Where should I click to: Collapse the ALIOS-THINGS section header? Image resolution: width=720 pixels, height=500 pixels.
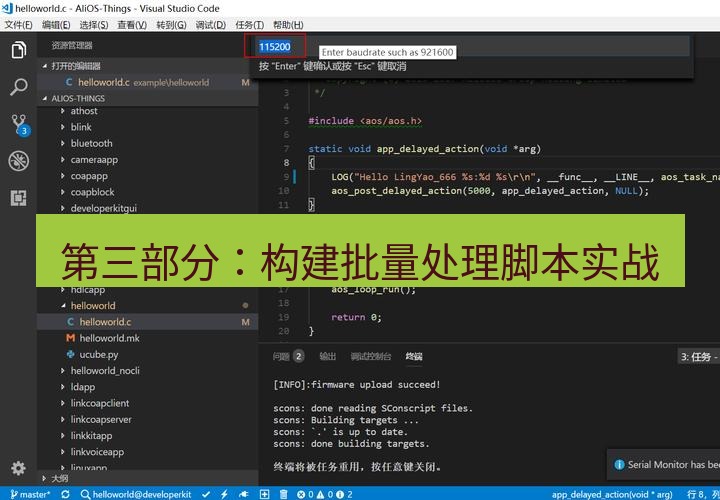click(147, 98)
